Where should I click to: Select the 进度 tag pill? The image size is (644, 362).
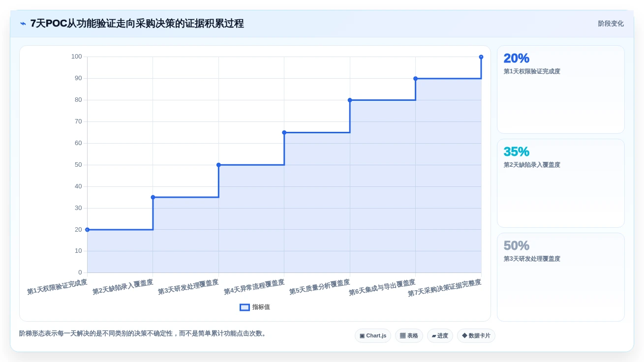pos(440,335)
